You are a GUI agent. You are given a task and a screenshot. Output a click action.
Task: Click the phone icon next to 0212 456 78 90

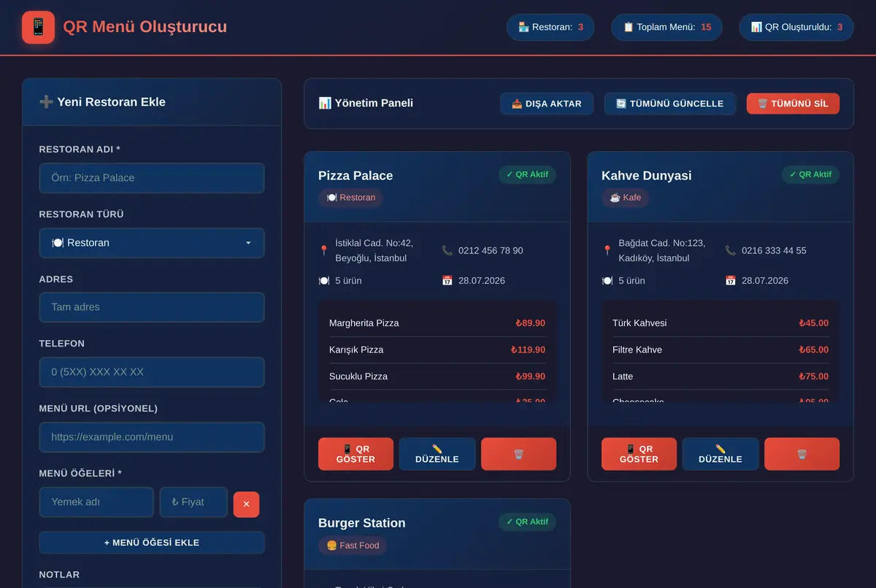tap(447, 250)
